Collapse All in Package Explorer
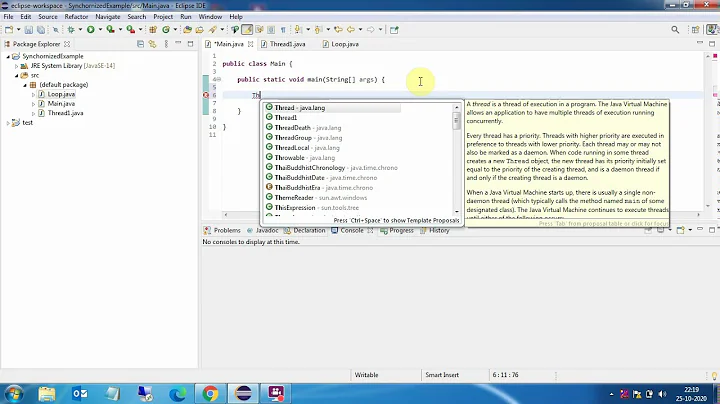 [141, 44]
